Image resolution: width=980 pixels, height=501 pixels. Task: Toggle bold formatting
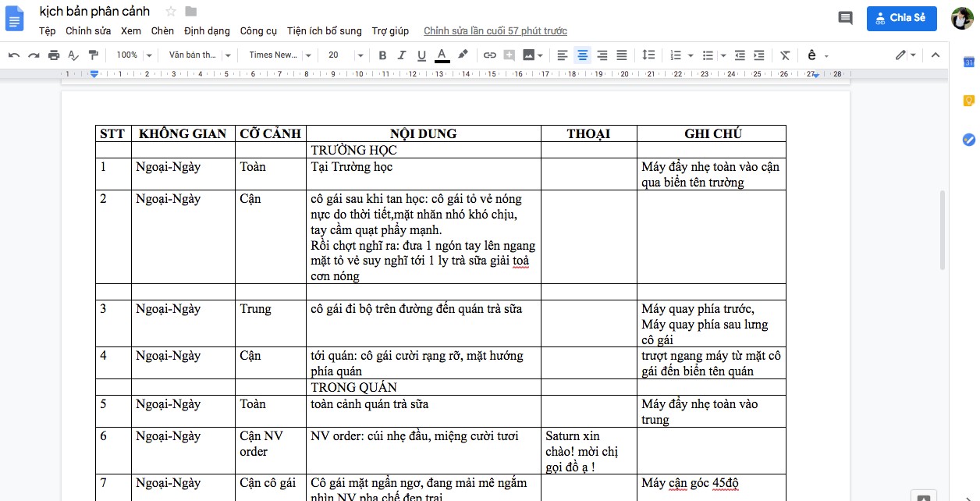click(382, 55)
